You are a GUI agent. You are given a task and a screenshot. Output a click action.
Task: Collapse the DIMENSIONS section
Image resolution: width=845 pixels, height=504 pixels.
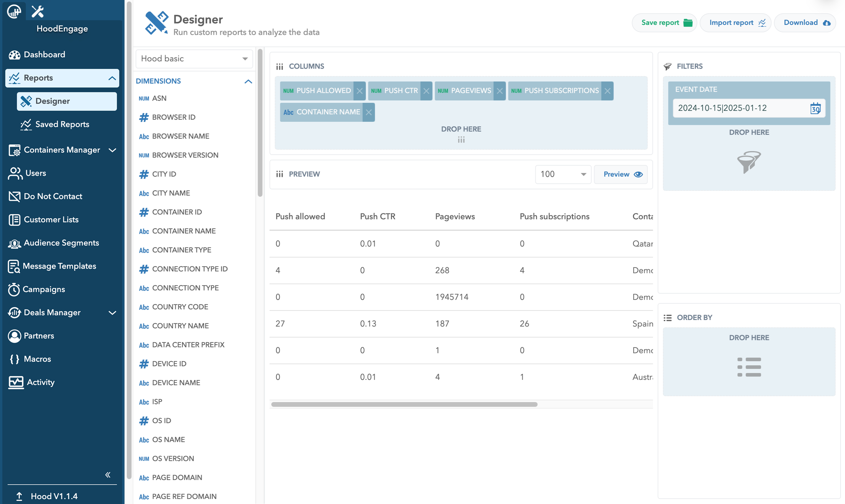pos(248,81)
